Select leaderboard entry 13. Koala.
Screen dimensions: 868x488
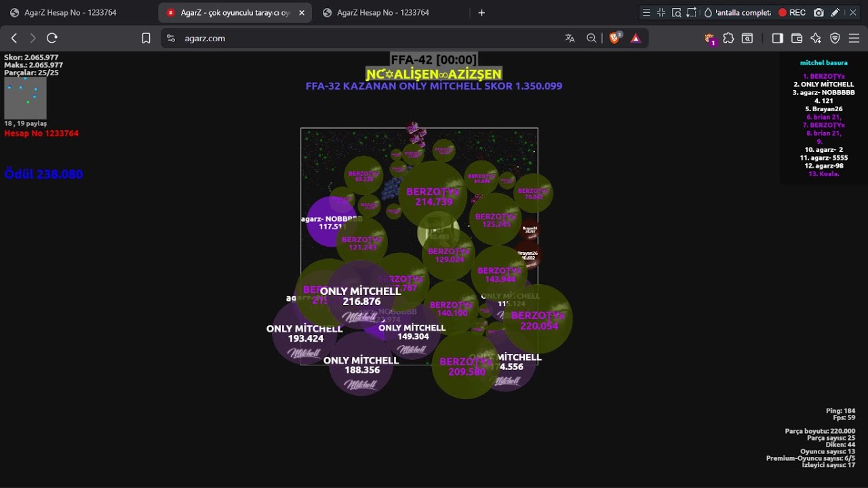pos(824,174)
